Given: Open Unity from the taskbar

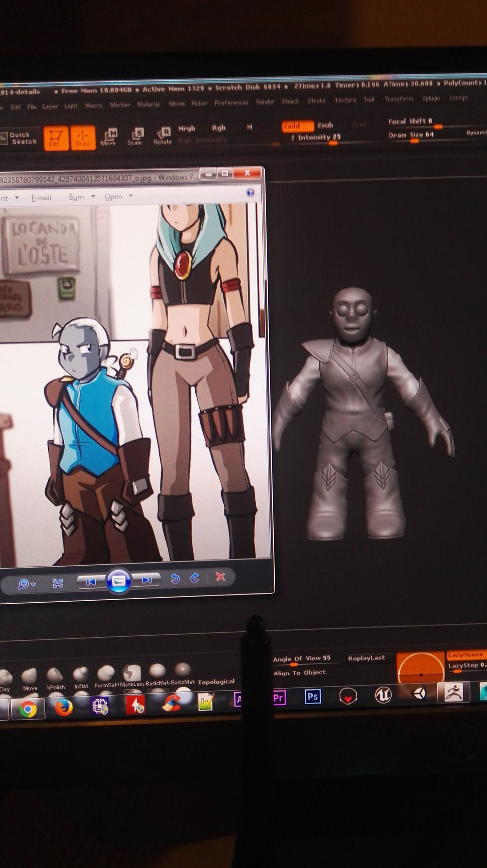Looking at the screenshot, I should coord(418,694).
